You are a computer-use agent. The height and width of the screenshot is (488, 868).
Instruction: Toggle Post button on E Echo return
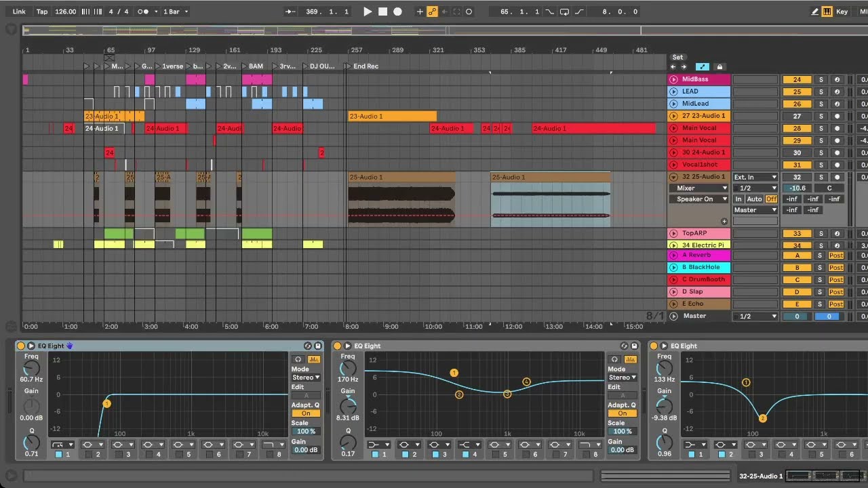click(x=836, y=304)
